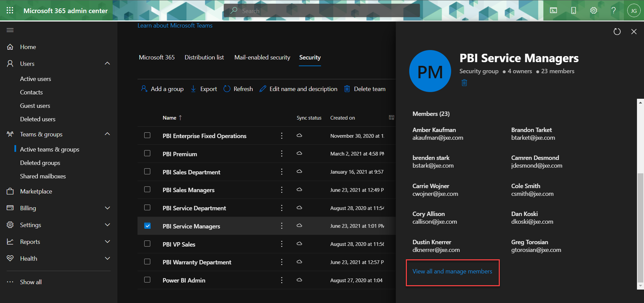Open Deleted groups in navigation
This screenshot has height=303, width=644.
click(40, 163)
